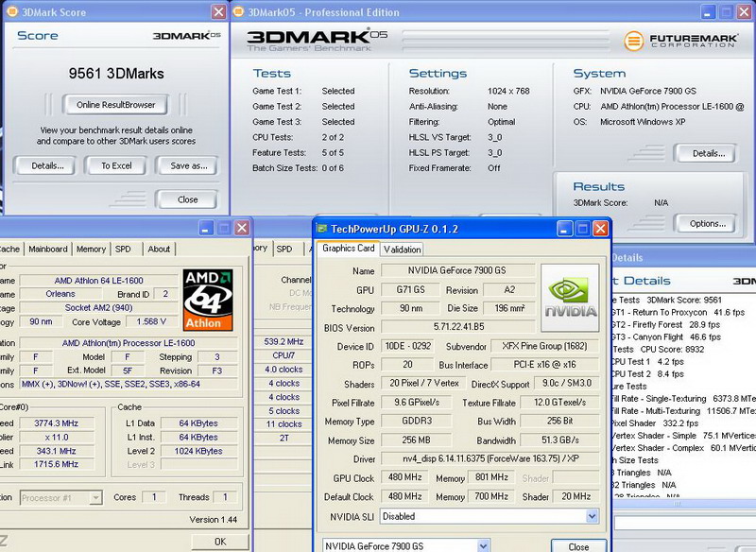Click the Memory clock 801 MHz field
Viewport: 756px width, 552px height.
491,477
